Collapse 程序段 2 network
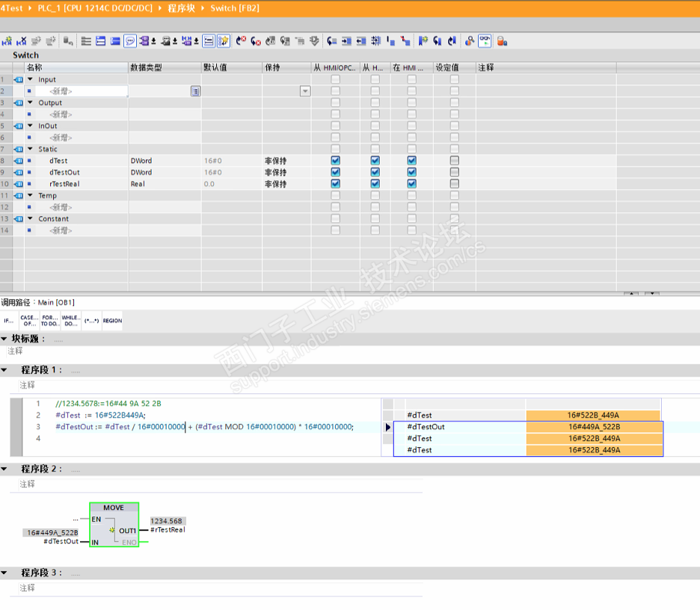 point(4,469)
